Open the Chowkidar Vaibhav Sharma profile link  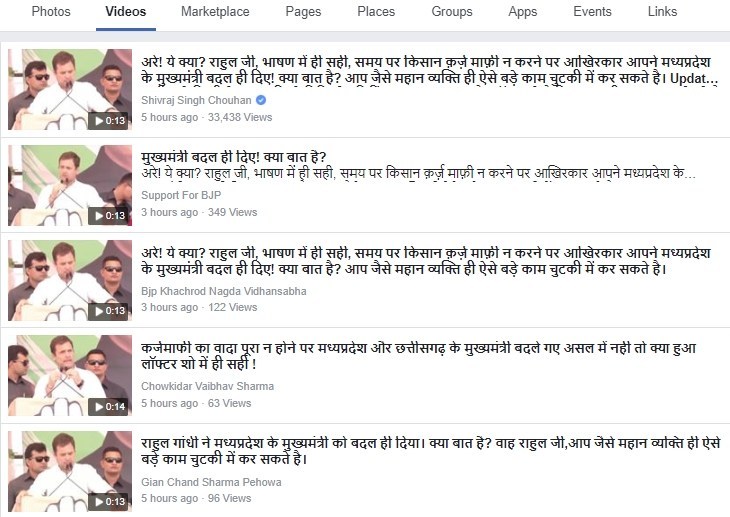pyautogui.click(x=207, y=386)
